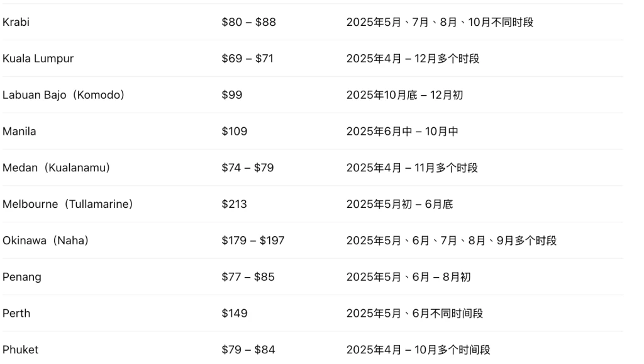Image resolution: width=644 pixels, height=364 pixels.
Task: Select the 2025年10月底 – 12月初 date text
Action: pos(404,95)
